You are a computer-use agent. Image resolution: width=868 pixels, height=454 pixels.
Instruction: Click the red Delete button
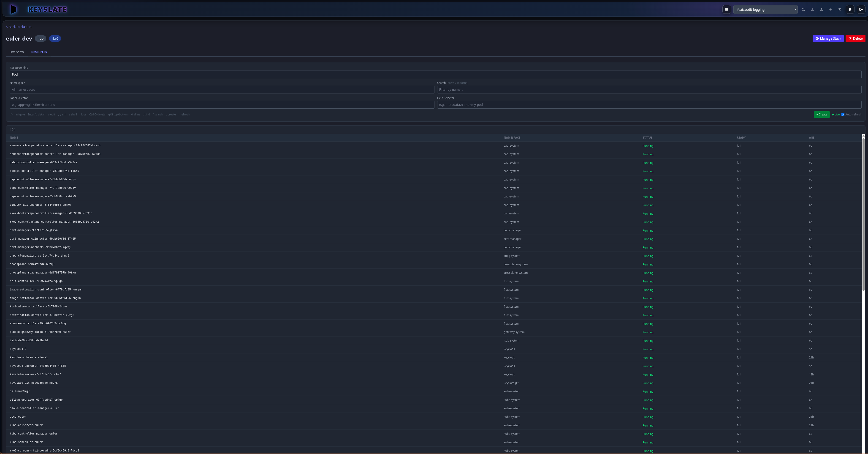[x=855, y=38]
